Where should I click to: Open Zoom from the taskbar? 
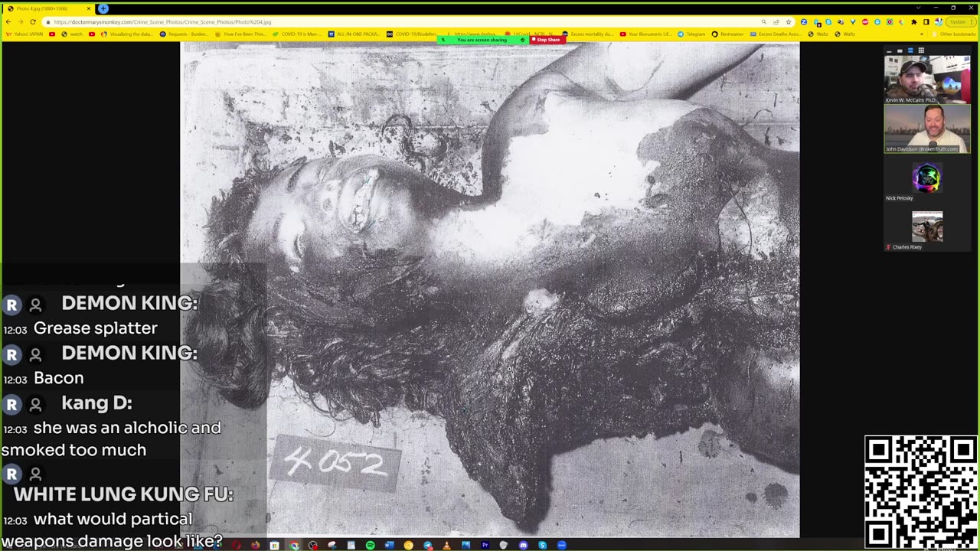(x=561, y=545)
